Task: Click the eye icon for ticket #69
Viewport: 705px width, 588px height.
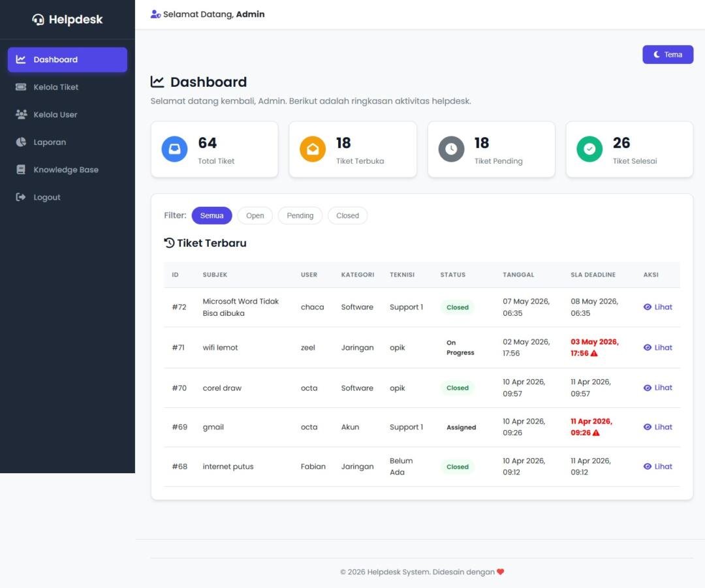Action: coord(648,427)
